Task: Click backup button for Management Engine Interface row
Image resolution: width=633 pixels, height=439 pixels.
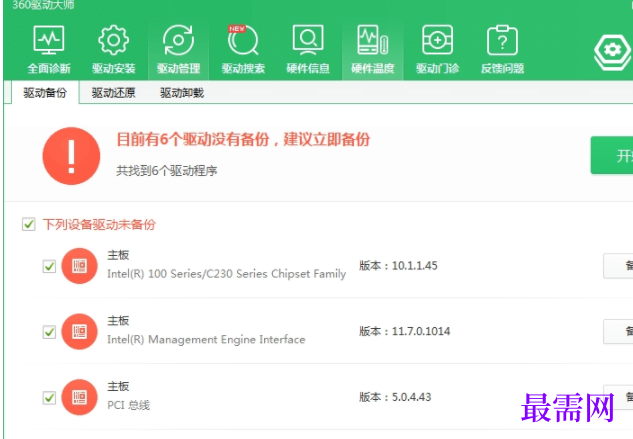Action: click(x=618, y=332)
